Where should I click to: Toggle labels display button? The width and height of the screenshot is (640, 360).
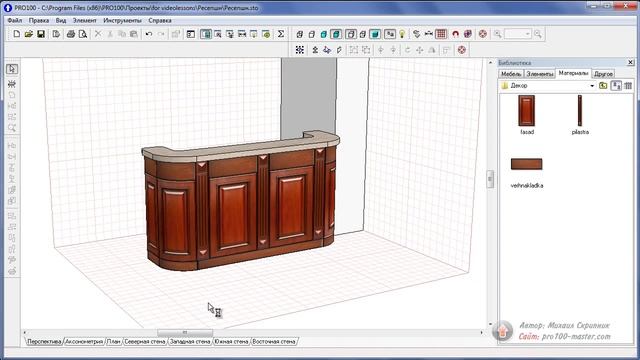click(x=390, y=34)
